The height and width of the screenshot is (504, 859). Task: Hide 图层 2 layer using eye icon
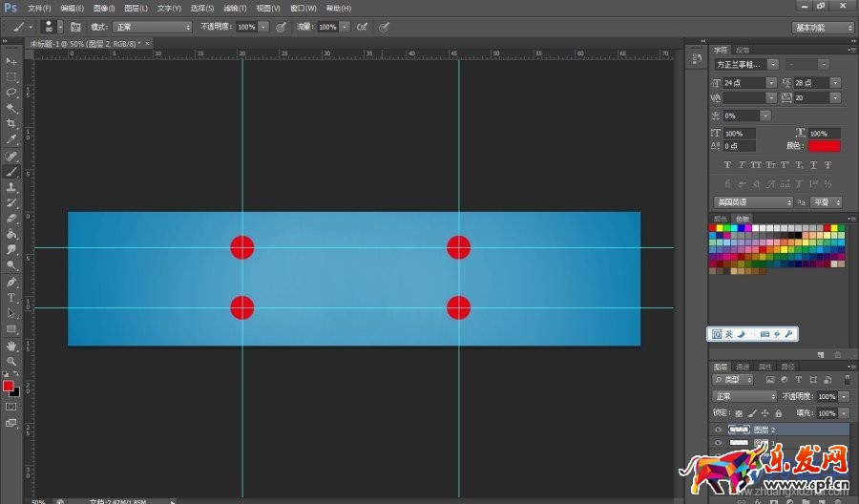[x=718, y=430]
